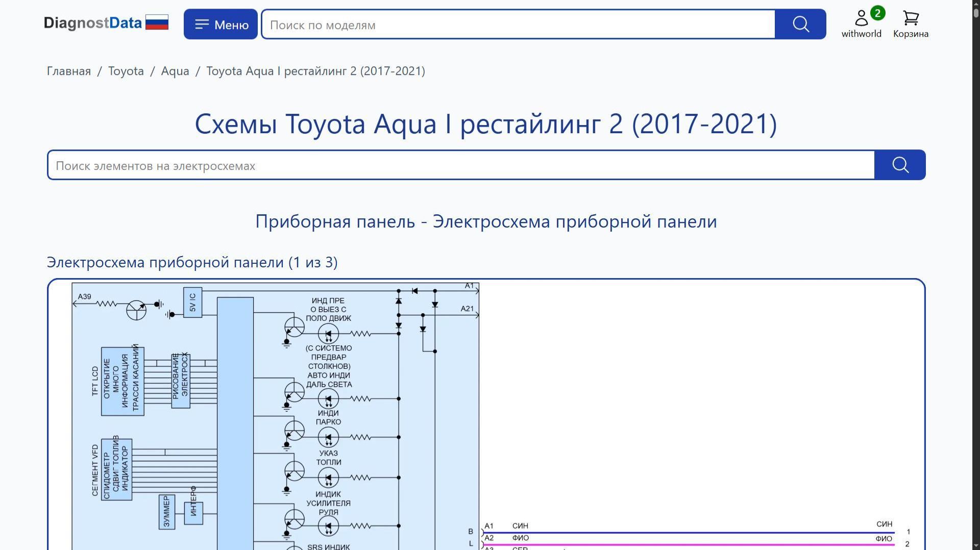Viewport: 980px width, 550px height.
Task: Open the Aqua breadcrumb link
Action: 175,71
